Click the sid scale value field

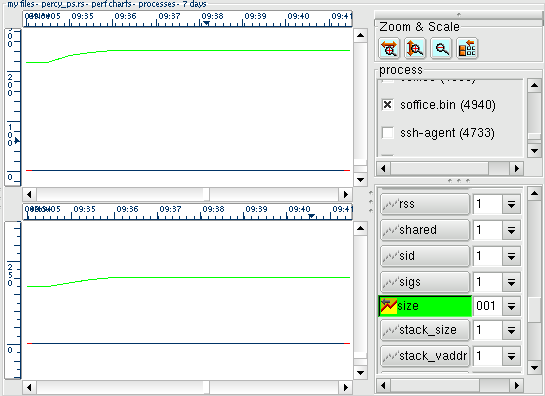click(x=488, y=256)
